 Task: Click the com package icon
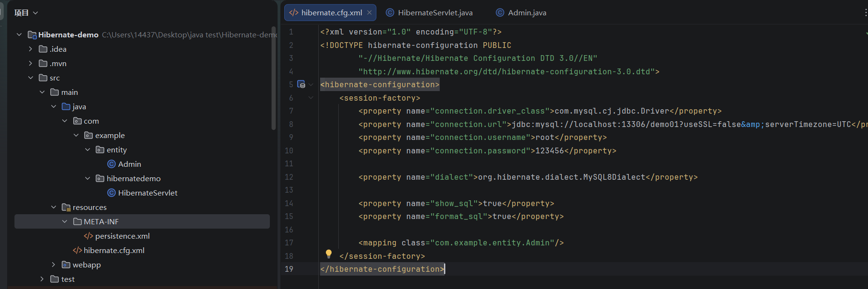78,121
